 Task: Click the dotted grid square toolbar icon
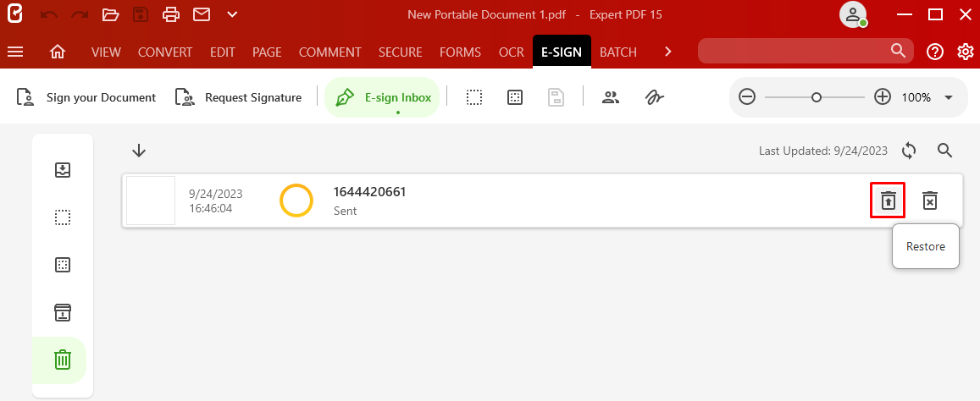click(x=515, y=97)
